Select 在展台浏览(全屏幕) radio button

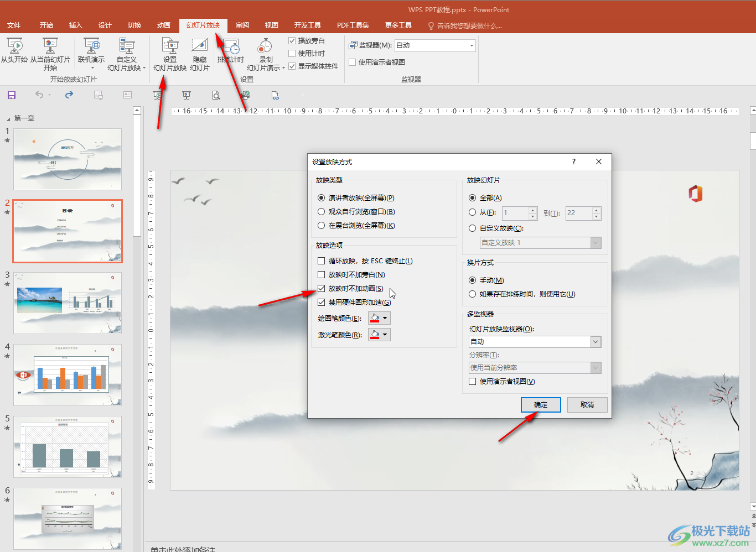(x=322, y=225)
